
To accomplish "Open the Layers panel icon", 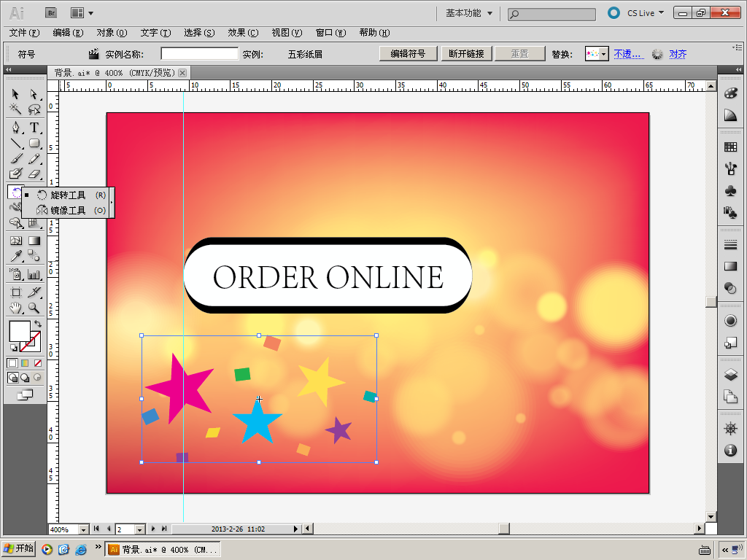I will coord(730,374).
